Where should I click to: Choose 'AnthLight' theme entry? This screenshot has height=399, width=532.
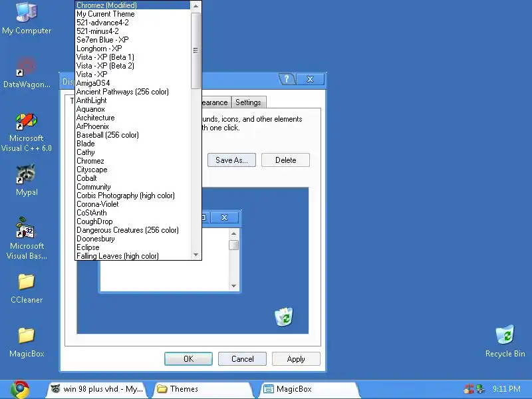tap(132, 100)
